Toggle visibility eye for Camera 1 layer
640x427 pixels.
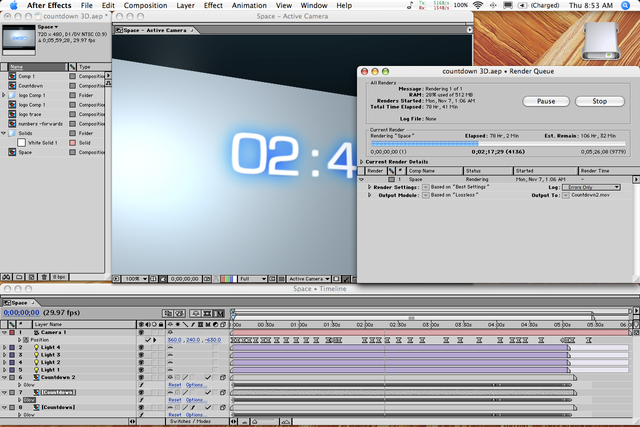[140, 332]
